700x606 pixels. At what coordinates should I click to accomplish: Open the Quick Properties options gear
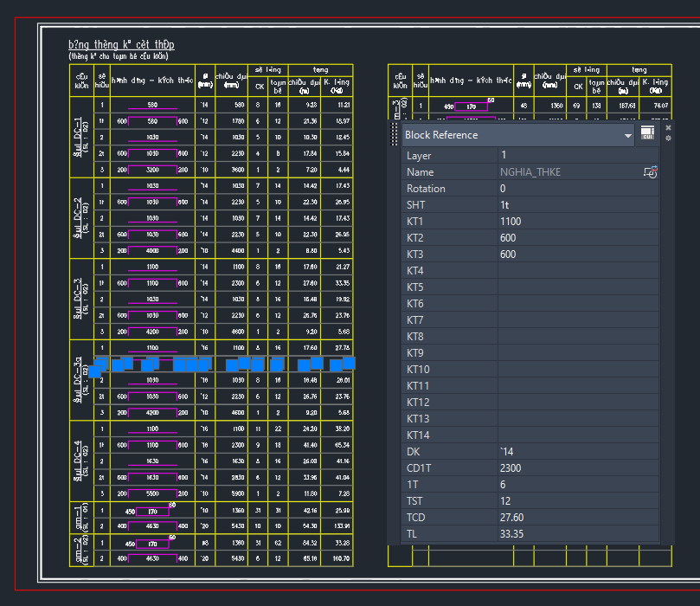(668, 138)
